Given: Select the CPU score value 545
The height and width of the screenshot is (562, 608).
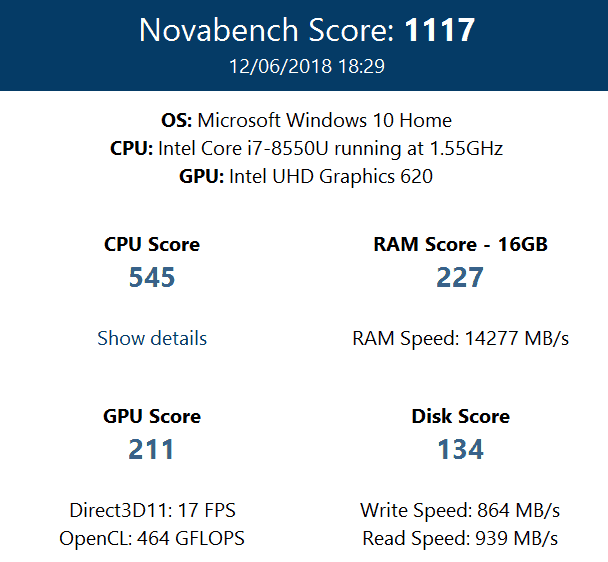Looking at the screenshot, I should coord(152,277).
